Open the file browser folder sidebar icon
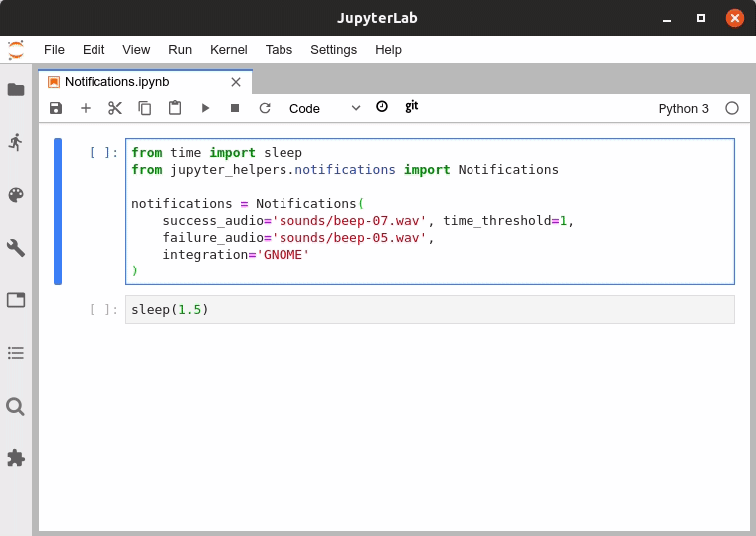The width and height of the screenshot is (756, 536). [16, 89]
